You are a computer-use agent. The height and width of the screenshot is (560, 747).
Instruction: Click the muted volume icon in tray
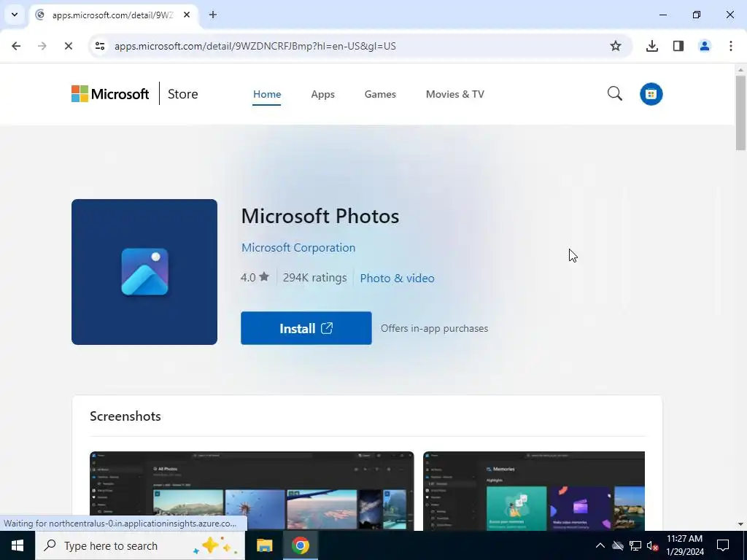(x=652, y=545)
